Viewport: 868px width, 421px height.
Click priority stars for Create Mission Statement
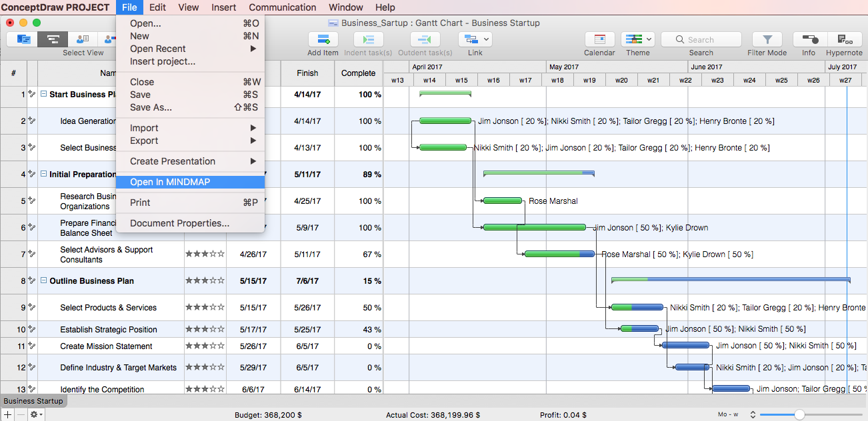(205, 346)
